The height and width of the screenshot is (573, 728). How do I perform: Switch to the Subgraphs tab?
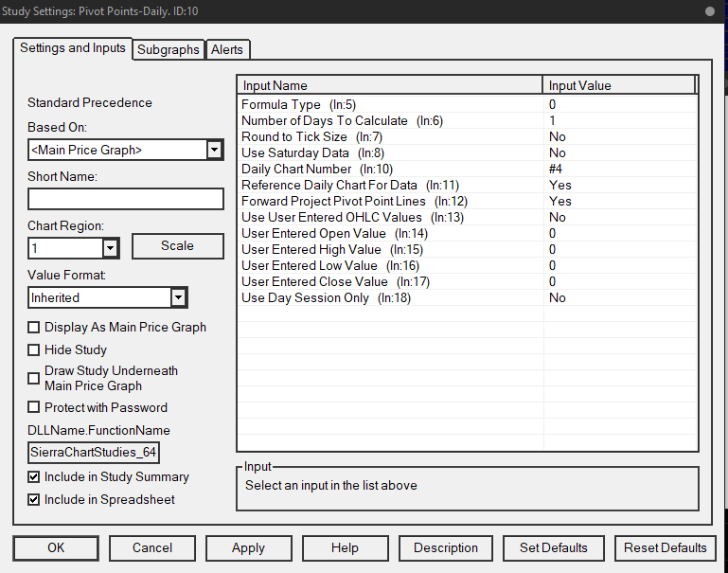point(169,49)
